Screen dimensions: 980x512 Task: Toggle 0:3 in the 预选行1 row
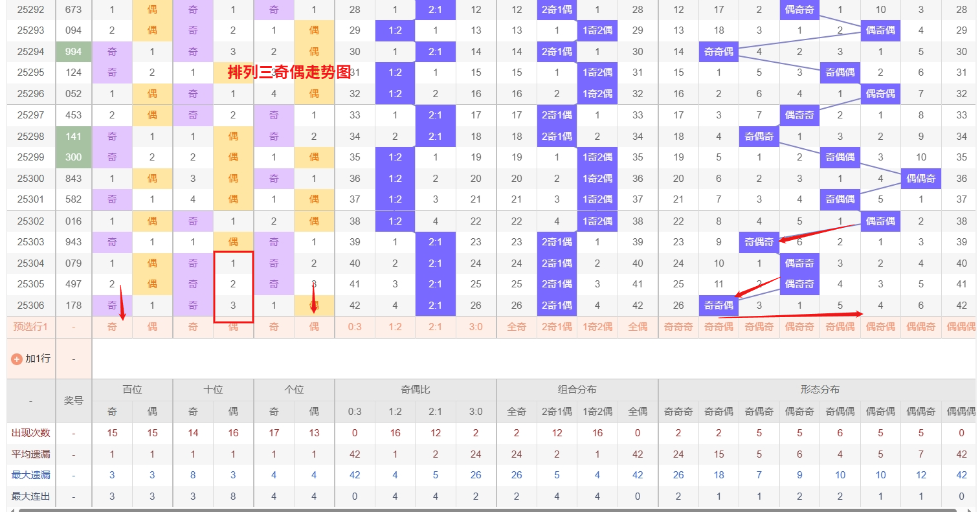point(355,327)
